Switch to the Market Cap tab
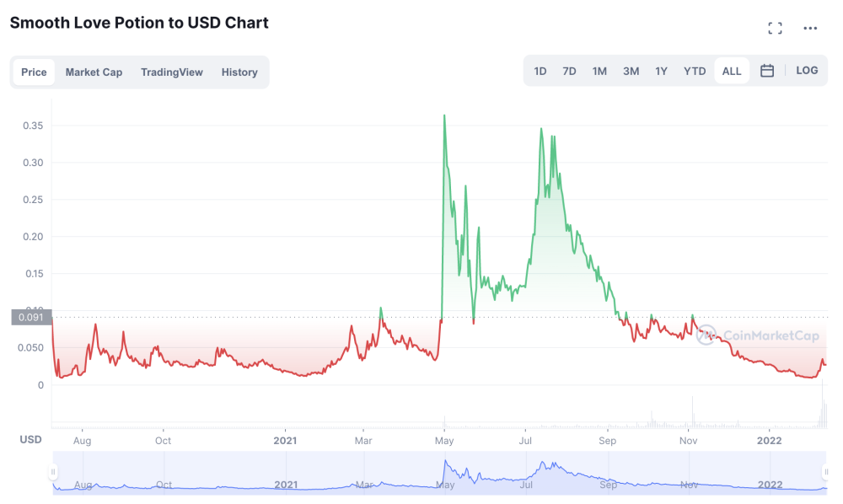Screen dimensions: 843x504 [x=94, y=72]
